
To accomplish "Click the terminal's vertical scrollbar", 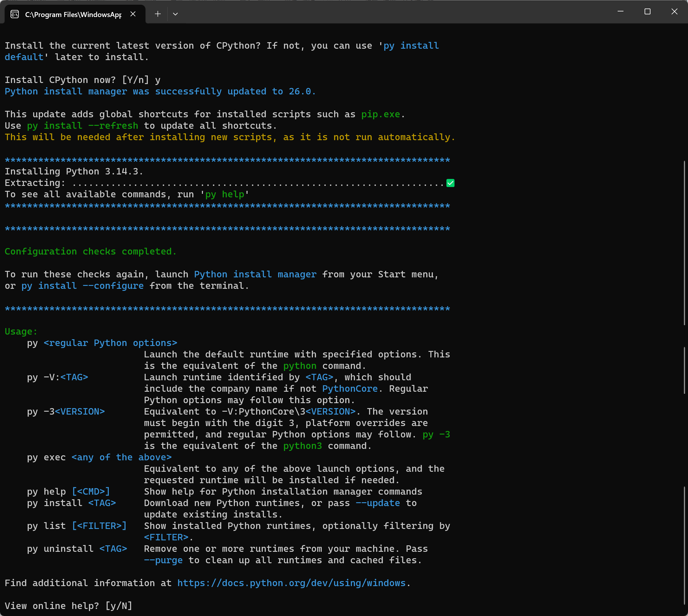I will point(684,244).
